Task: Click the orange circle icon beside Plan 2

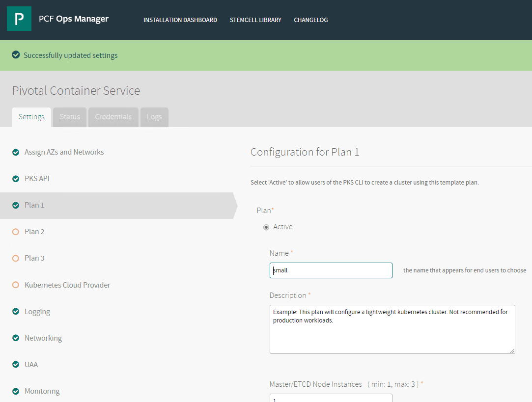Action: [x=16, y=232]
